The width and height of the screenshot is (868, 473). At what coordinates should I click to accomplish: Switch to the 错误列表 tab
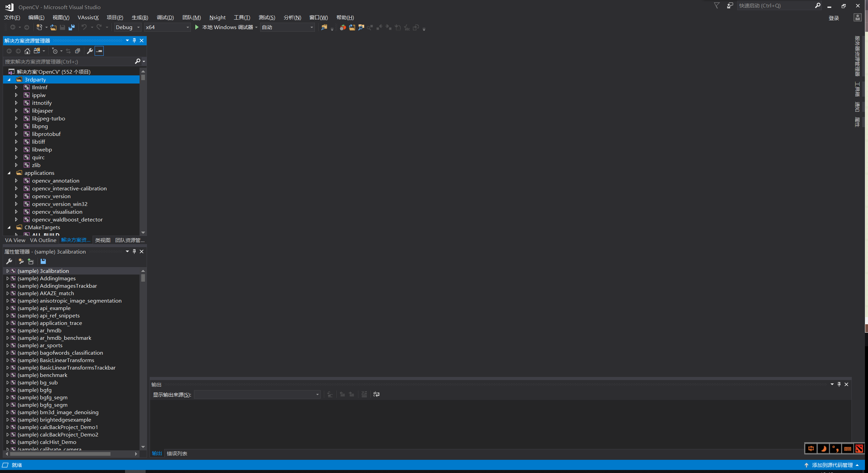pyautogui.click(x=177, y=453)
